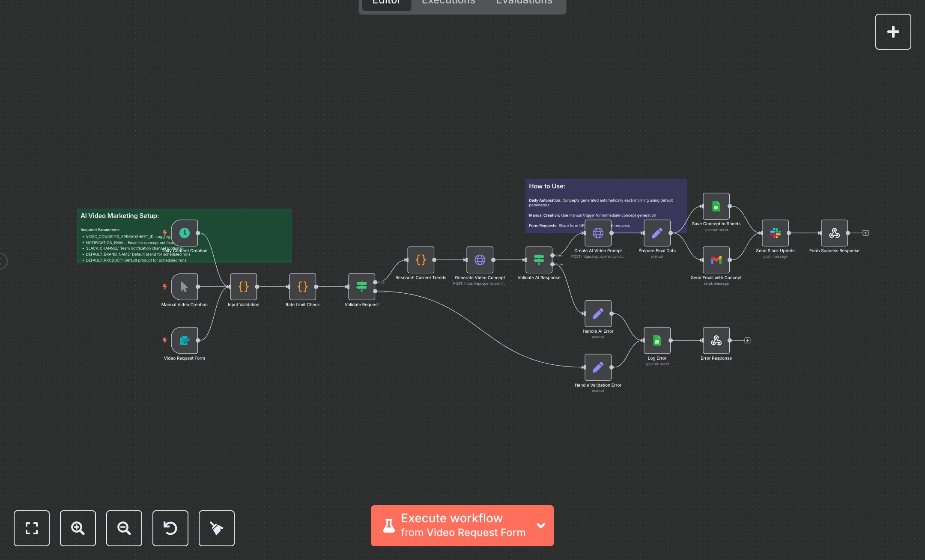Click the fit-to-view icon
This screenshot has height=560, width=925.
32,528
